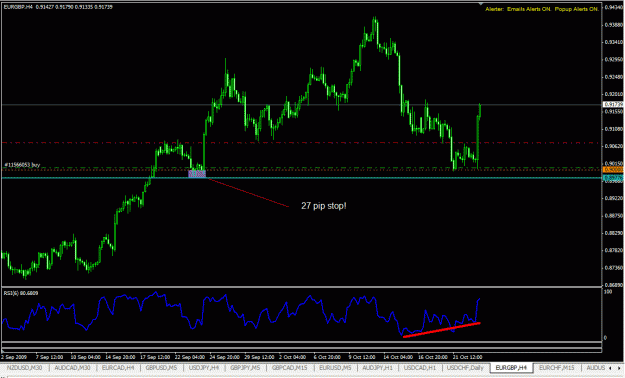Click the 0.92480 price axis label

pos(614,77)
